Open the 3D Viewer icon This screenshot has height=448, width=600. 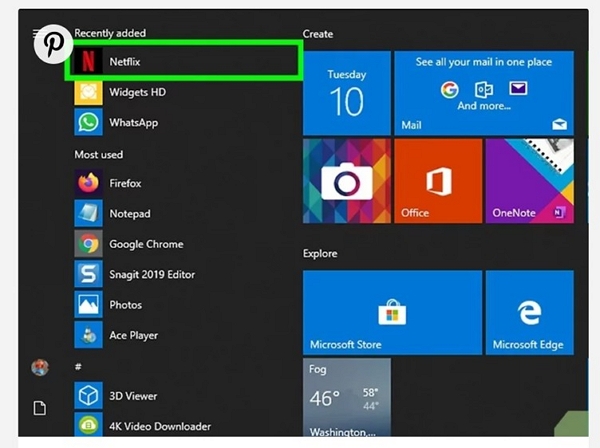88,395
